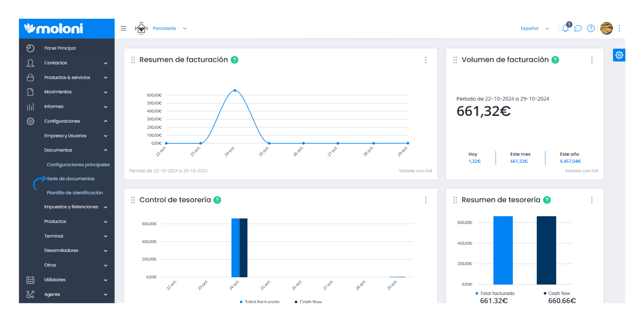Toggle Total facturado legend in Control de tesorería
Image resolution: width=644 pixels, height=322 pixels.
tap(260, 302)
